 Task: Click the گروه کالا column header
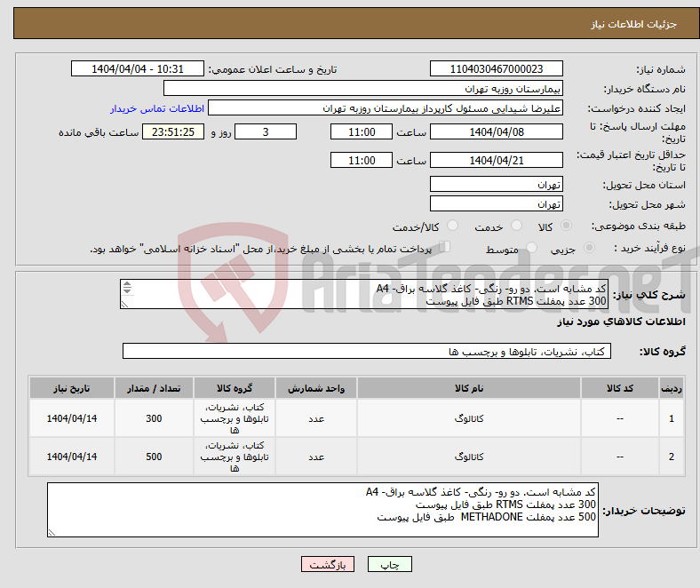[235, 388]
